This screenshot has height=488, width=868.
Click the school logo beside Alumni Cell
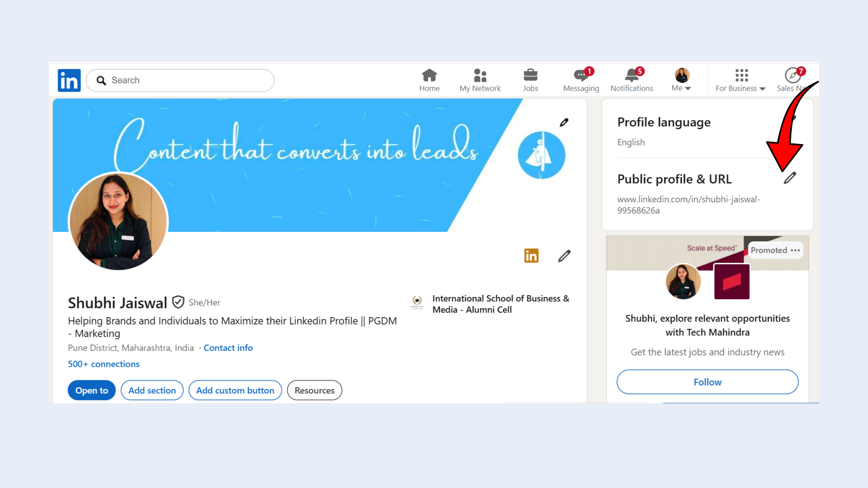[x=417, y=302]
